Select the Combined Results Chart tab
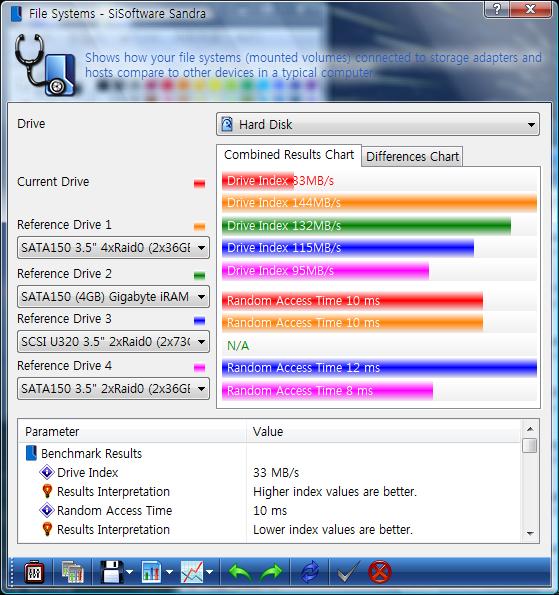 tap(289, 155)
